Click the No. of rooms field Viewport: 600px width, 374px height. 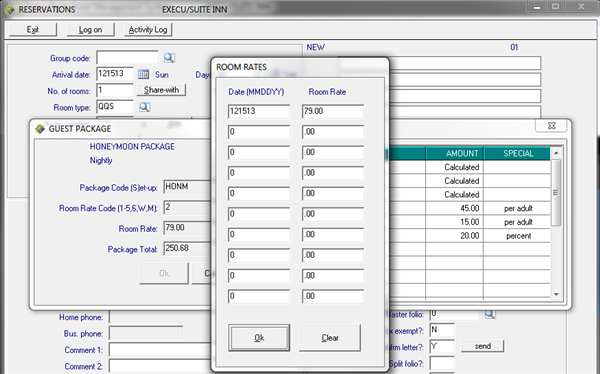point(115,90)
